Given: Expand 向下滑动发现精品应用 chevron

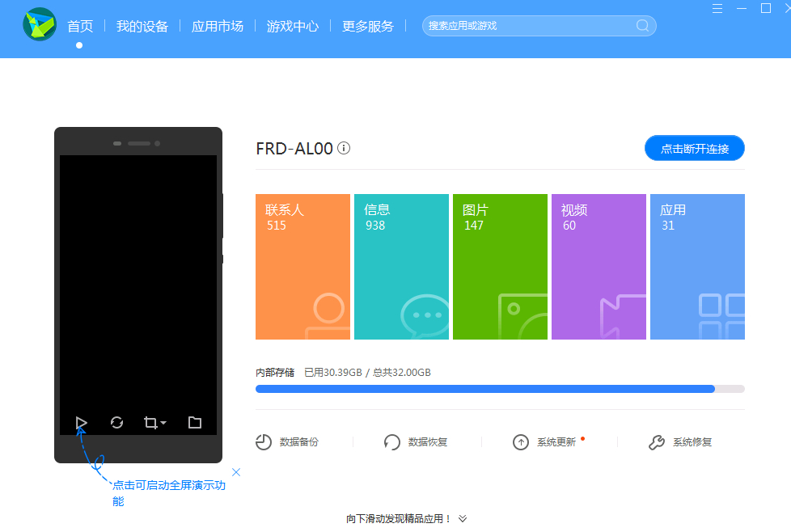Looking at the screenshot, I should 463,518.
